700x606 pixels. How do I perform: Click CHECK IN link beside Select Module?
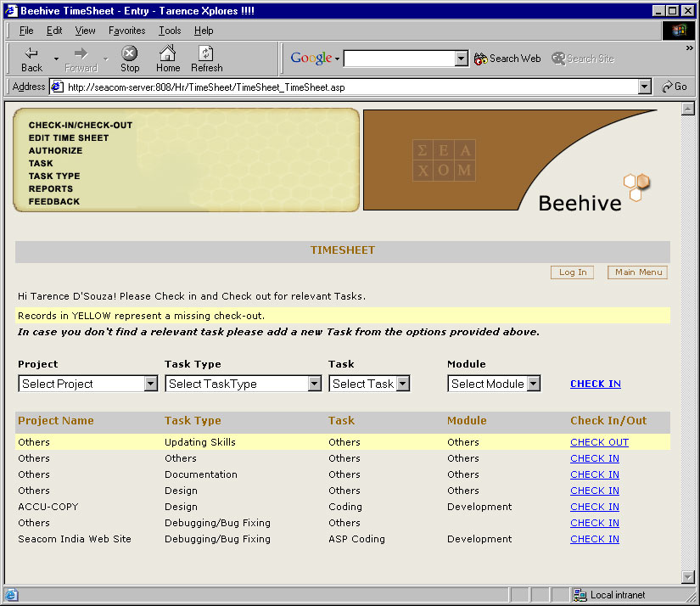595,384
